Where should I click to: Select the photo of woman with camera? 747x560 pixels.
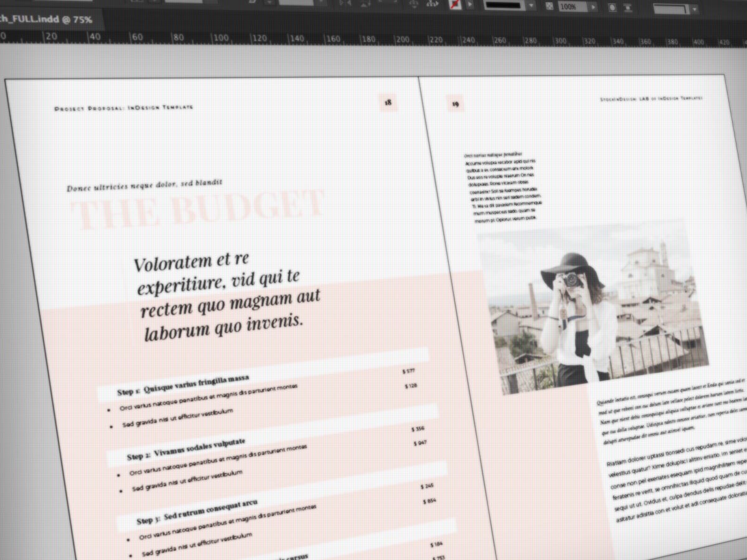[594, 307]
